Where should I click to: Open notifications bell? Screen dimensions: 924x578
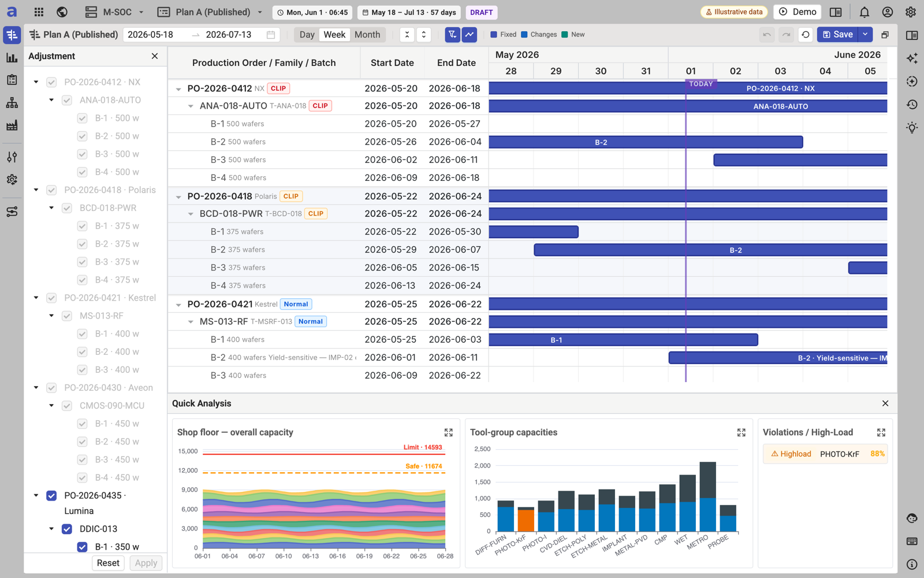864,12
